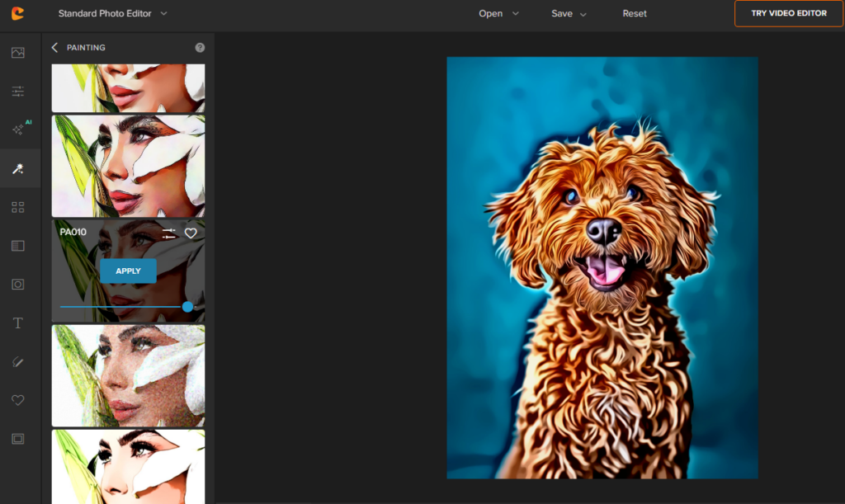Image resolution: width=845 pixels, height=504 pixels.
Task: Click the Painting help question mark icon
Action: point(200,47)
